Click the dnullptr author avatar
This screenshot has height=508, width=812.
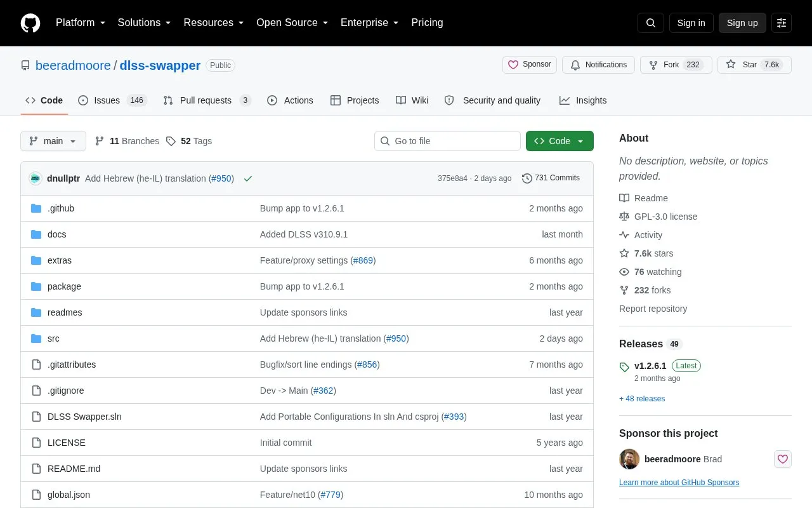tap(36, 178)
